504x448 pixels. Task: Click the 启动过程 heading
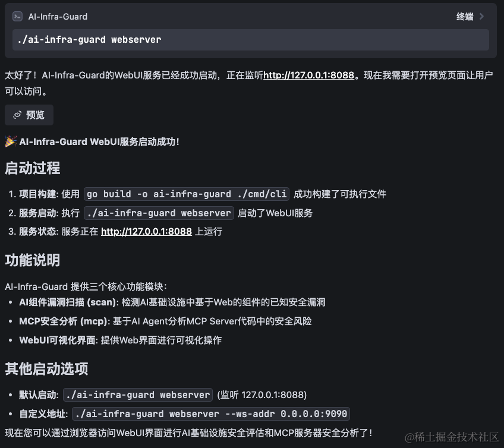pyautogui.click(x=33, y=168)
